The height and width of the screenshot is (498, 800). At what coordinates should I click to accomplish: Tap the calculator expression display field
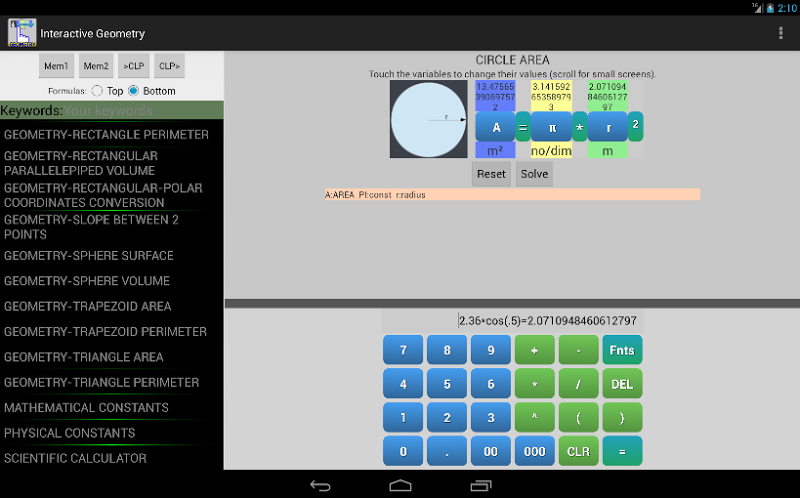(x=513, y=321)
